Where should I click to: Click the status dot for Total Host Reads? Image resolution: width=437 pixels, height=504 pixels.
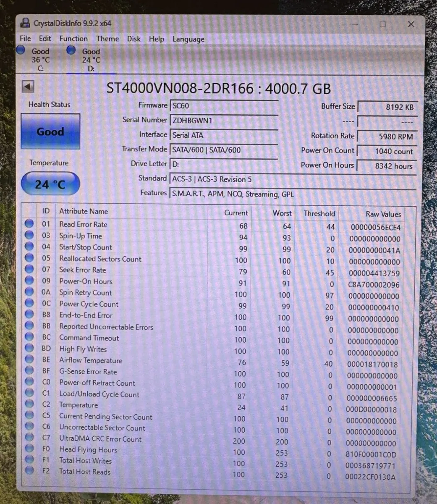[29, 470]
